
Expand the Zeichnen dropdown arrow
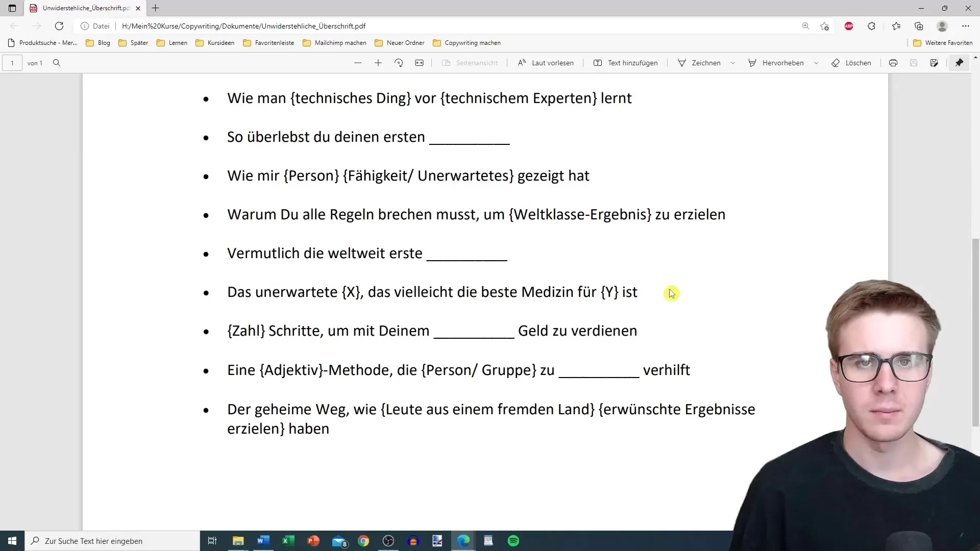(x=733, y=63)
